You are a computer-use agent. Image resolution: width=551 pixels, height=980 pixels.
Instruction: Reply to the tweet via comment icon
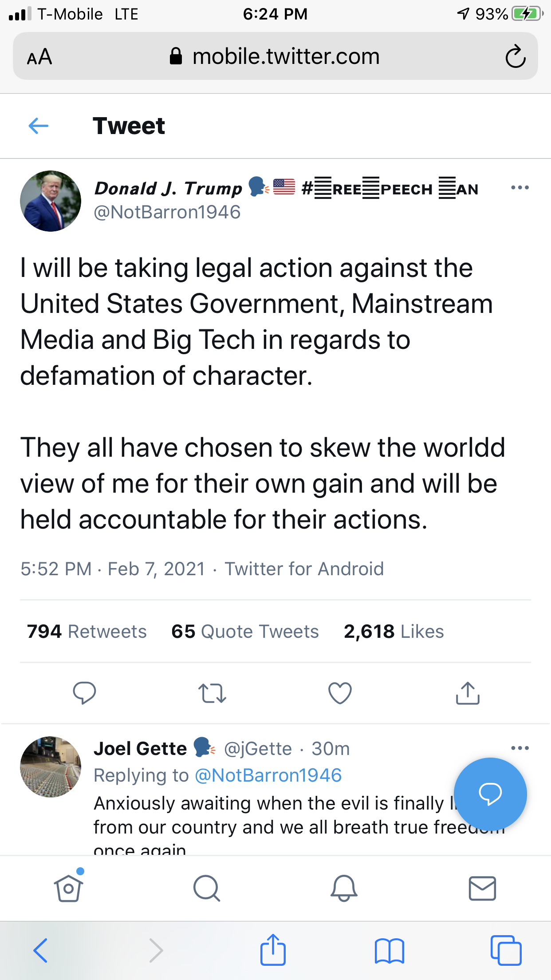84,692
